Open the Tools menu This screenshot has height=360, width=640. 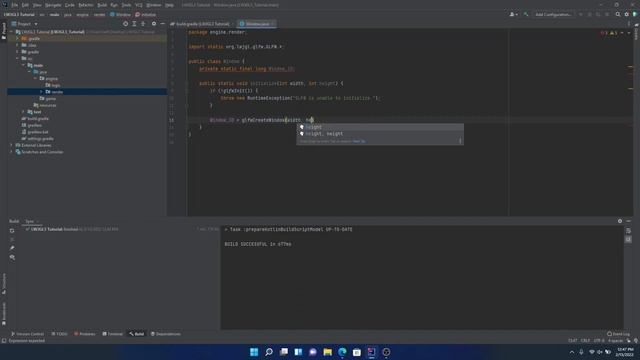click(x=127, y=5)
